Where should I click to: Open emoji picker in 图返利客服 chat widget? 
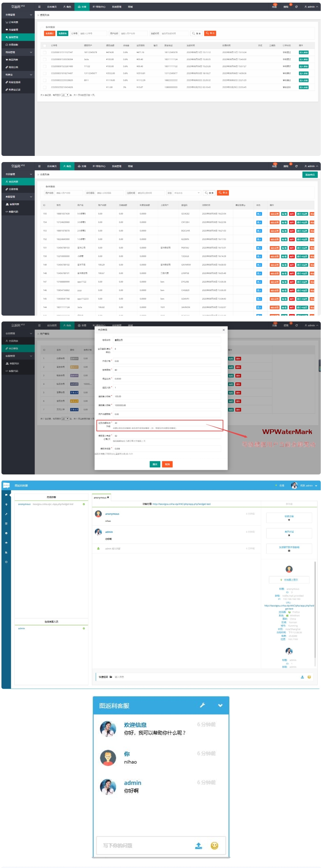[x=214, y=845]
